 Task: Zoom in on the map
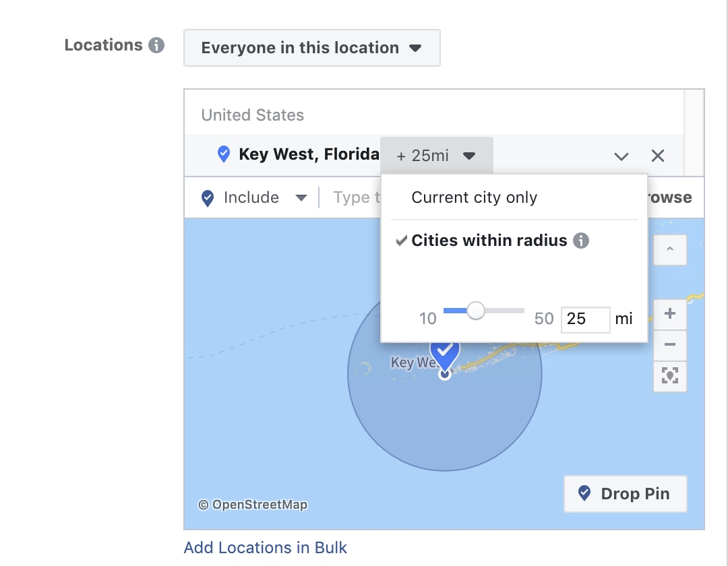[x=670, y=314]
